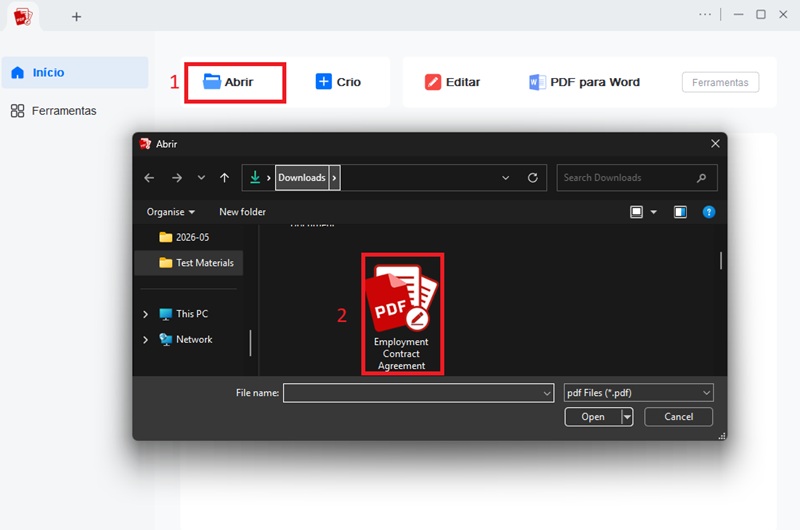Click the Downloads breadcrumb
This screenshot has width=800, height=530.
[x=302, y=178]
